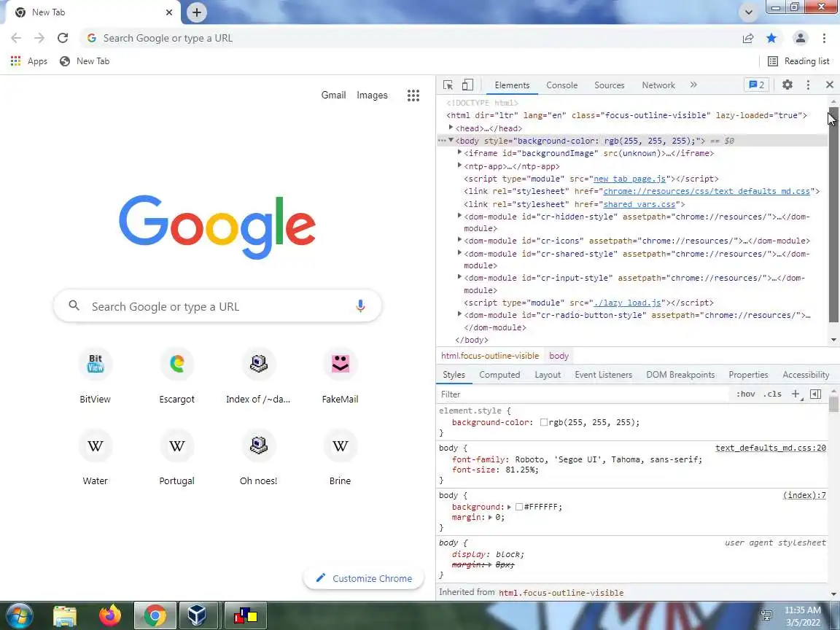Toggle the :hov element state panel
This screenshot has height=630, width=840.
746,394
